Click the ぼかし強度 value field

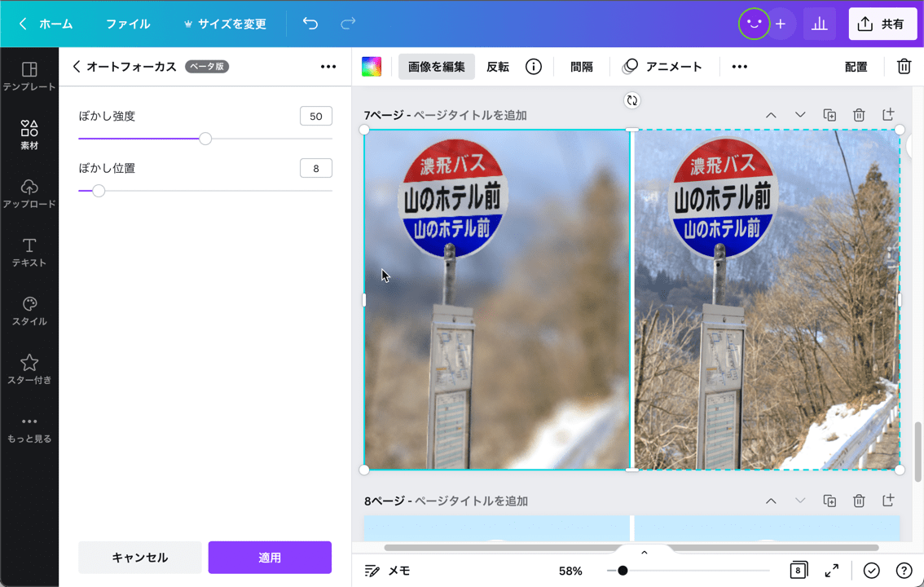pos(316,116)
